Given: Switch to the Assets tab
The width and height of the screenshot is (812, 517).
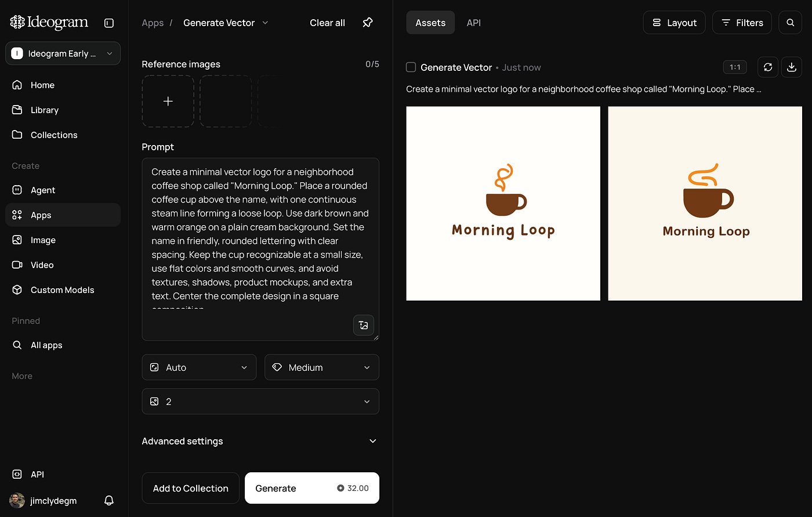Looking at the screenshot, I should 430,23.
